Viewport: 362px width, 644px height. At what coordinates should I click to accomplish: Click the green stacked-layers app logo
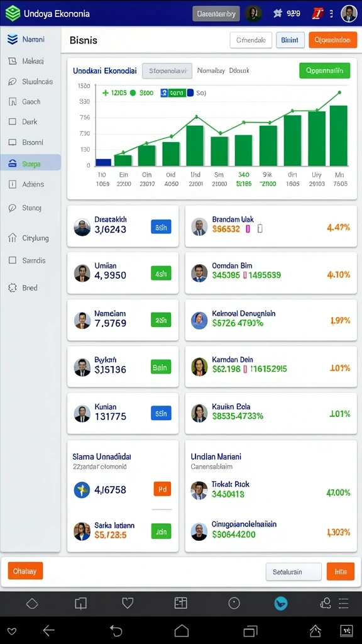click(x=13, y=14)
